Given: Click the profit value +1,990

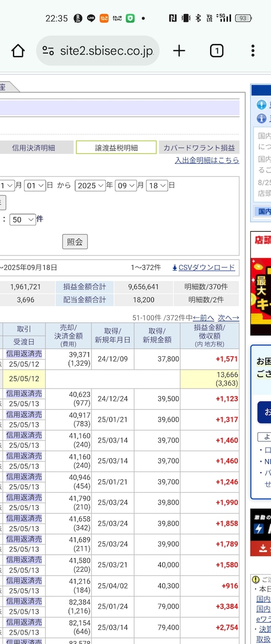Looking at the screenshot, I should (x=227, y=503).
